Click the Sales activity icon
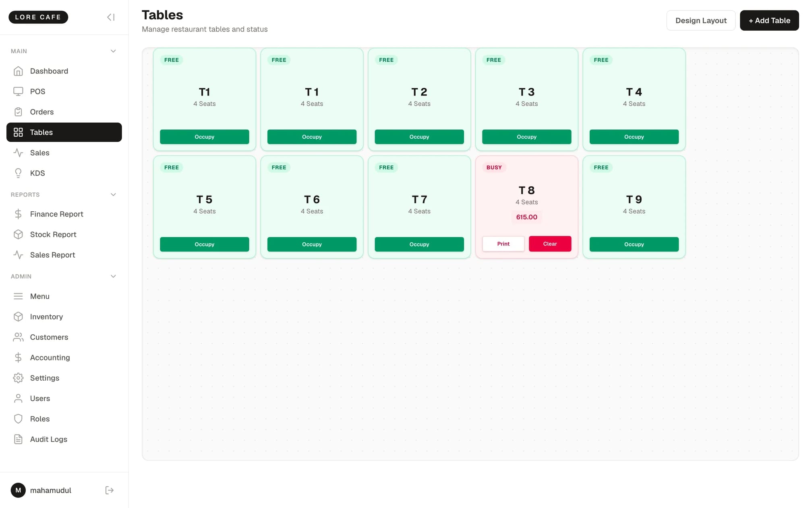Screen dimensions: 812x508 (18, 153)
